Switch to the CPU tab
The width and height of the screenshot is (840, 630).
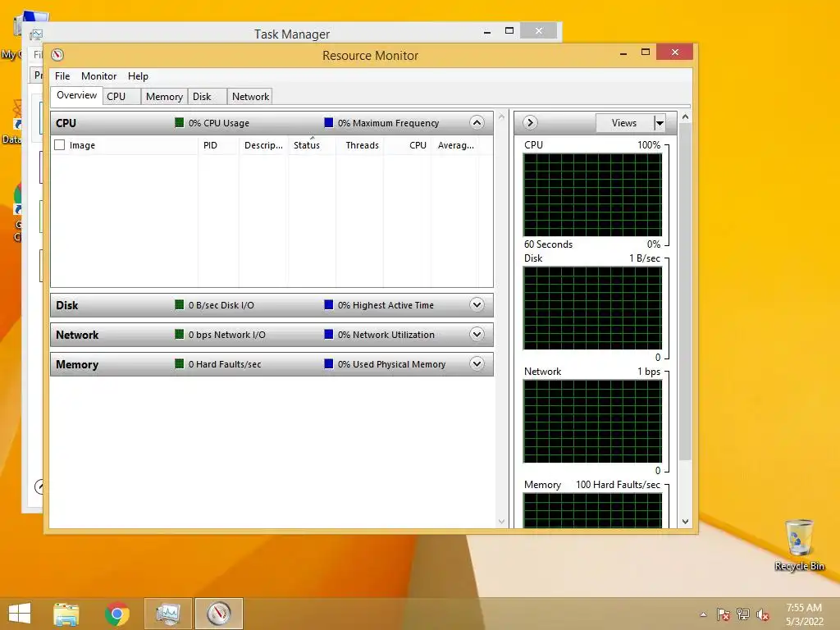click(121, 97)
